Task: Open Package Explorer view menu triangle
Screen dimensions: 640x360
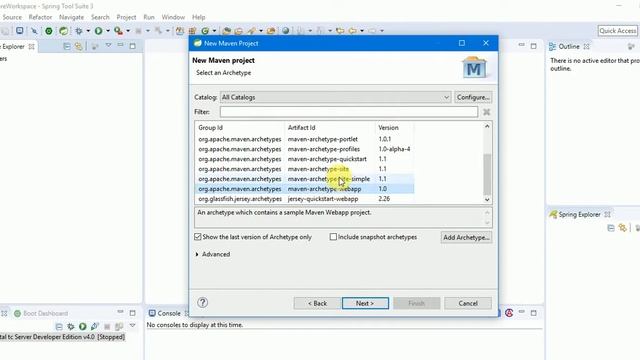Action: tap(108, 45)
